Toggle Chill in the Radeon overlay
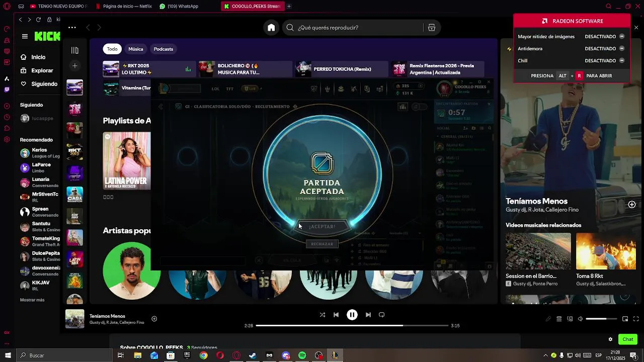This screenshot has width=644, height=362. (622, 61)
